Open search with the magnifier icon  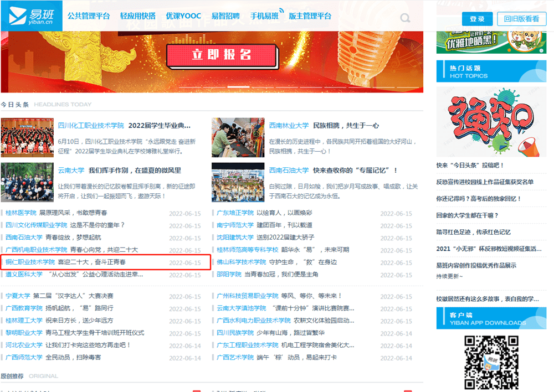coord(406,18)
